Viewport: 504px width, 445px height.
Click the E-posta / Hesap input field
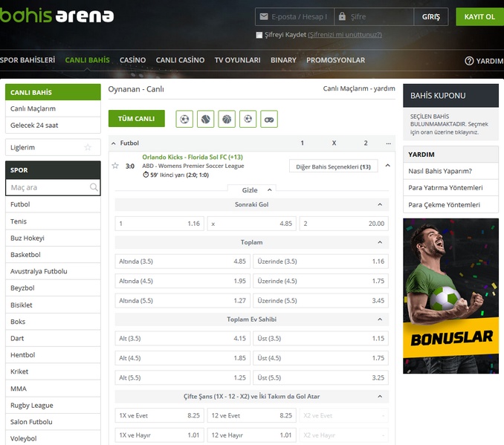point(295,16)
